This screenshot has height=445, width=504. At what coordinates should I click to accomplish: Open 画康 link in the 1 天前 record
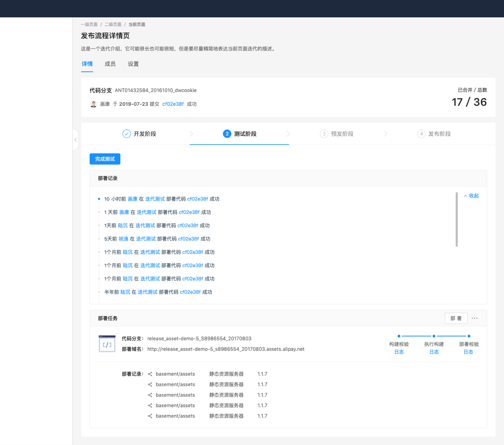click(x=124, y=212)
